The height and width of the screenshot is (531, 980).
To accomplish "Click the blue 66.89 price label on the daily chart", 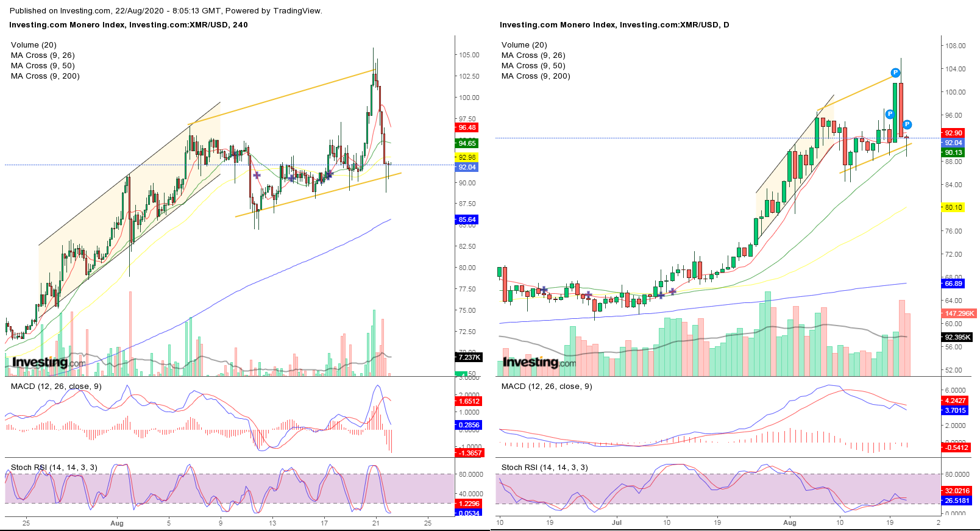I will 953,283.
